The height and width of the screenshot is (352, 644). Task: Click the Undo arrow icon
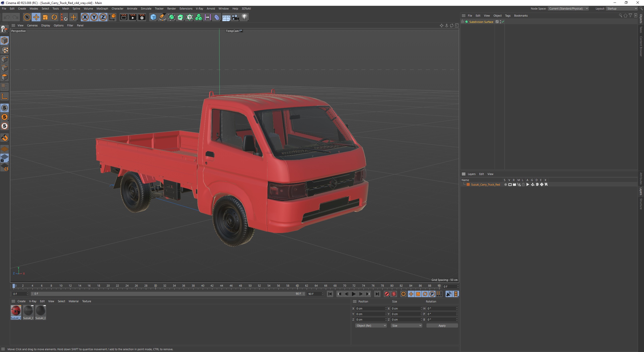tap(7, 17)
